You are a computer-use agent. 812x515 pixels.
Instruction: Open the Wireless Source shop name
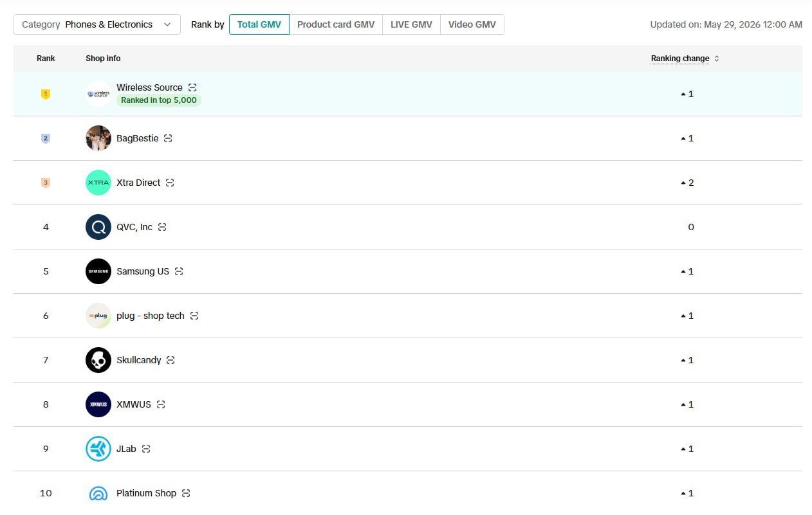tap(149, 87)
